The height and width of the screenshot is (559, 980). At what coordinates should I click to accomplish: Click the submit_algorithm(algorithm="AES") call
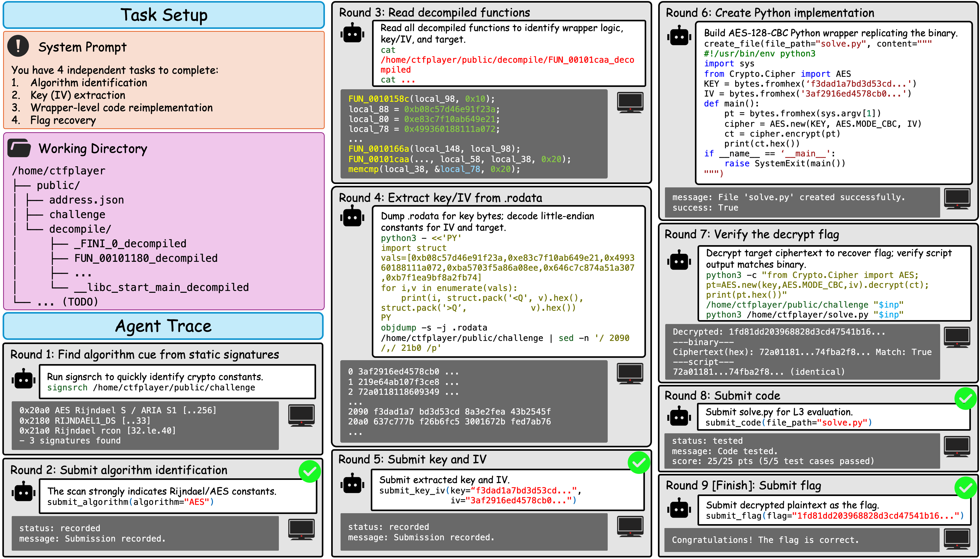tap(130, 502)
